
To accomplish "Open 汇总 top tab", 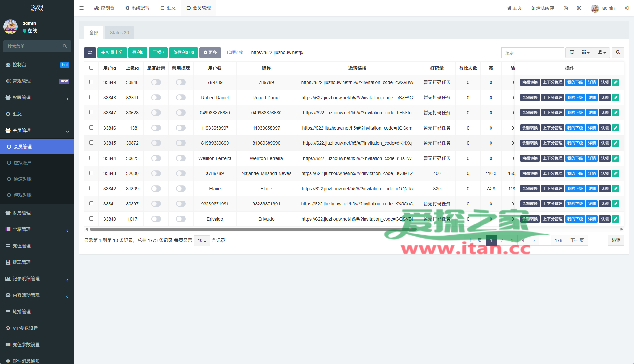I will (168, 8).
